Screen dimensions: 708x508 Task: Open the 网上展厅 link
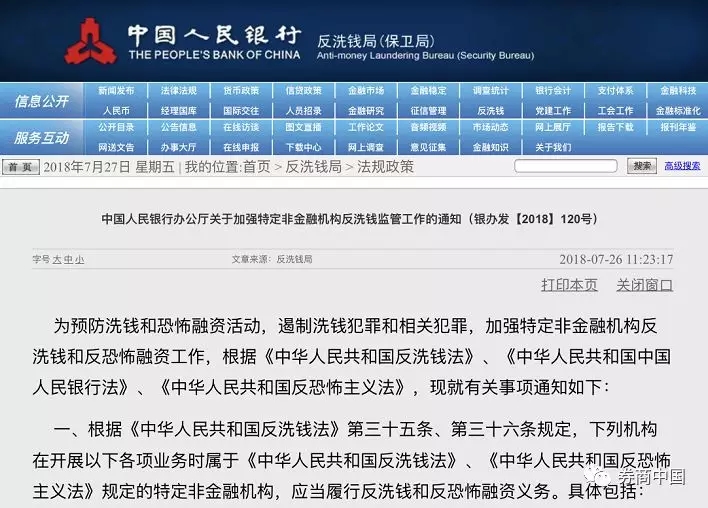(553, 127)
